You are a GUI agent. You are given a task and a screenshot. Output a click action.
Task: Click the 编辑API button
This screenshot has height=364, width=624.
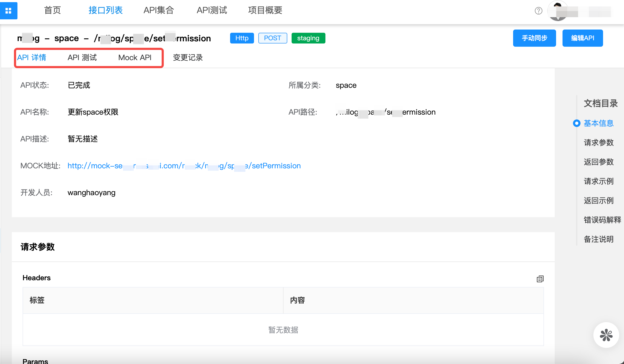[x=582, y=38]
